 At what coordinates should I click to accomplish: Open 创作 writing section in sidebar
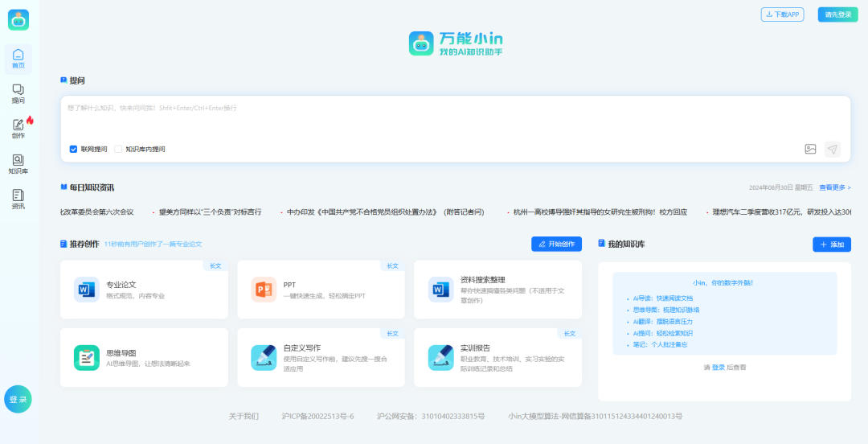click(18, 129)
